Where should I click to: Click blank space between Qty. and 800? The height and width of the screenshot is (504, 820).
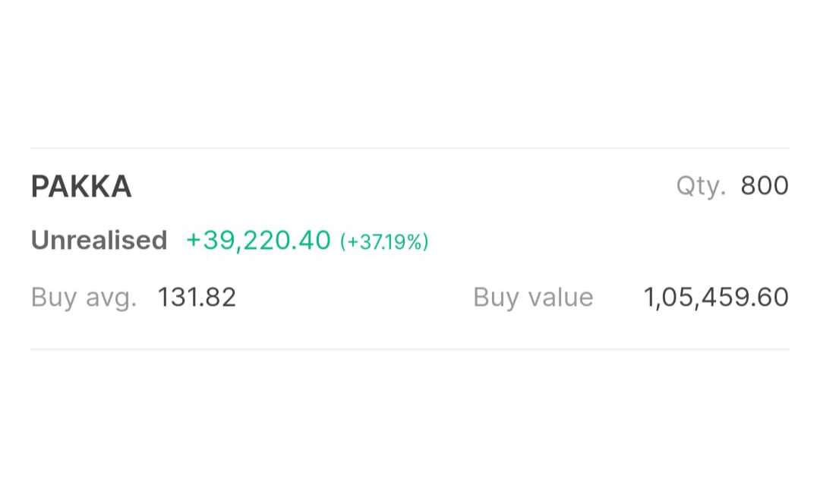pyautogui.click(x=733, y=187)
